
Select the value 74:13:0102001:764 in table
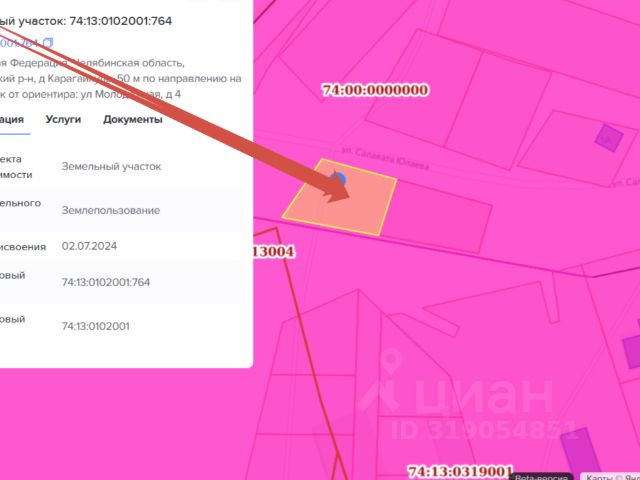tap(106, 282)
